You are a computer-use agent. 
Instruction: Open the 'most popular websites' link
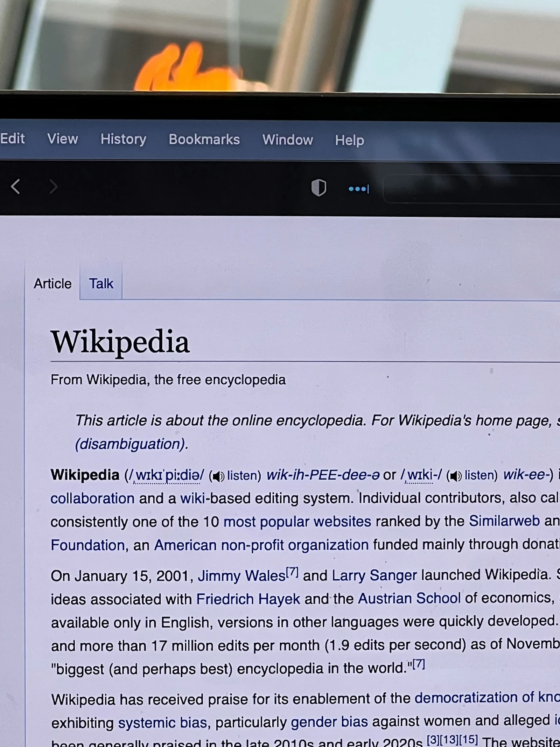pyautogui.click(x=297, y=522)
